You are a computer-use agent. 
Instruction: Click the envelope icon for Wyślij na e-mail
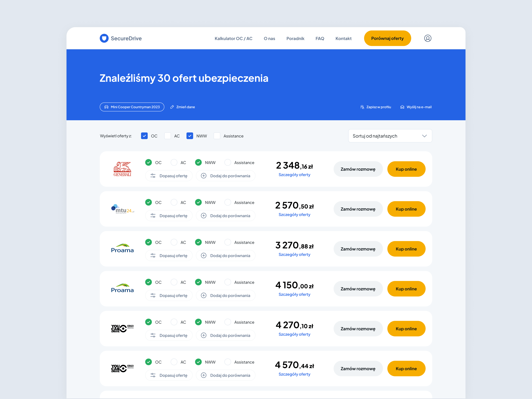coord(402,107)
